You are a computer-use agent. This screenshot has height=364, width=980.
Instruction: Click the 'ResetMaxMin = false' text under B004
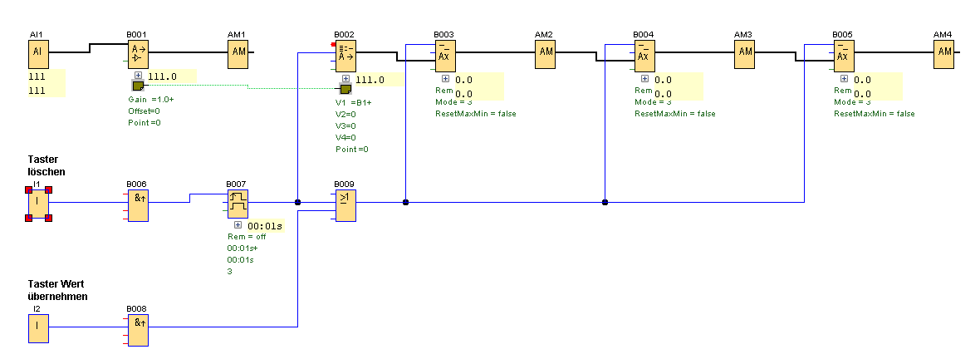point(675,114)
